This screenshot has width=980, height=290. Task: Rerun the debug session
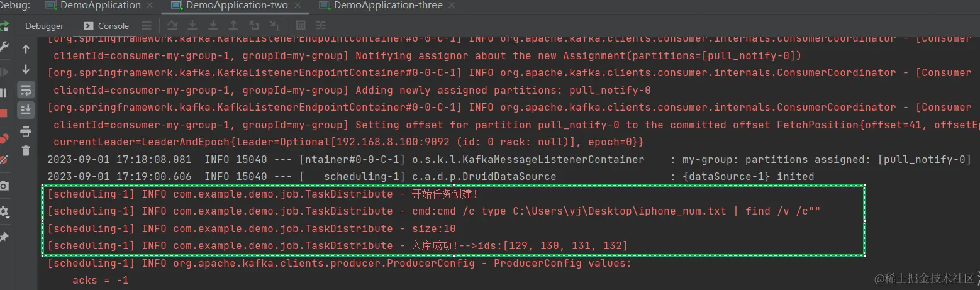pos(4,26)
